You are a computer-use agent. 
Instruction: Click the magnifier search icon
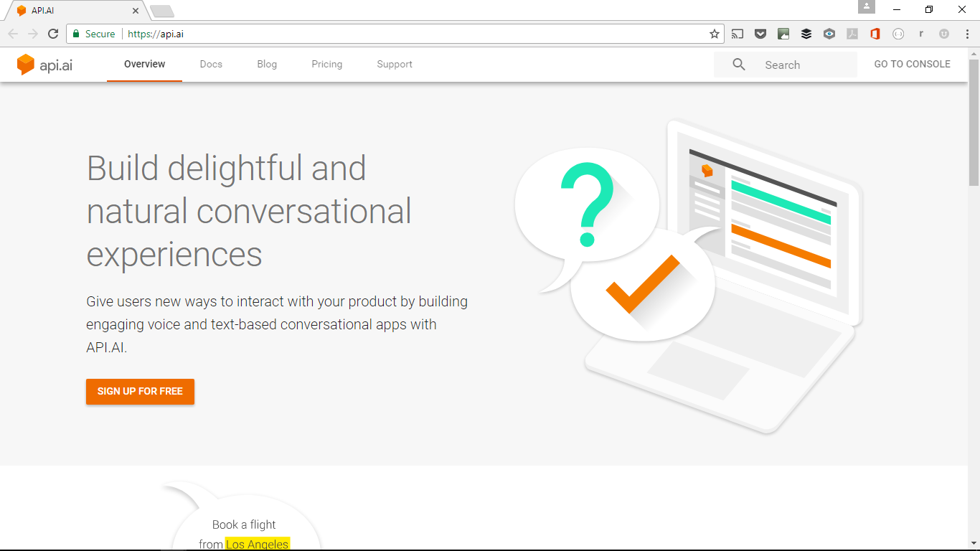(x=739, y=65)
